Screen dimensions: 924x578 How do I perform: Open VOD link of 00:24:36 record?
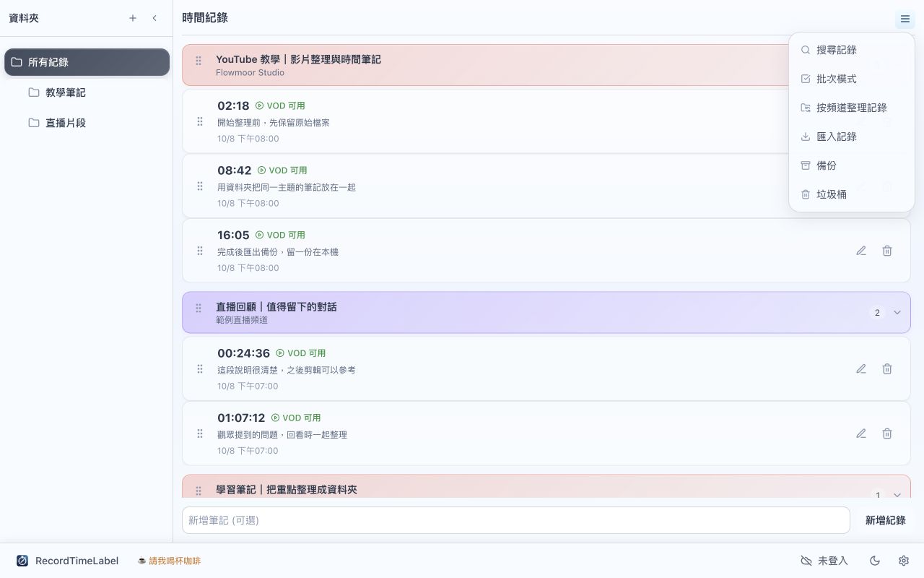point(301,353)
